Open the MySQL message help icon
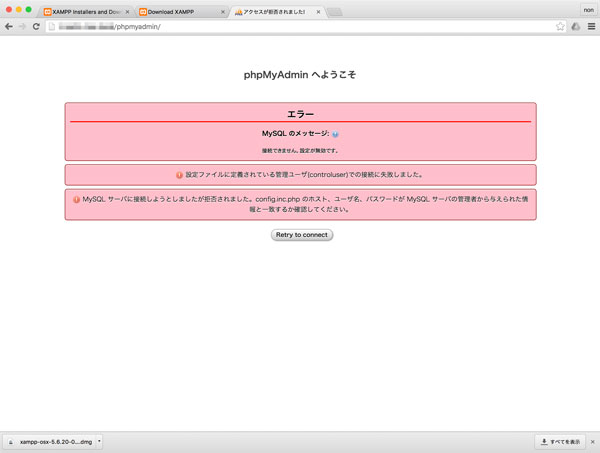600x453 pixels. 335,134
